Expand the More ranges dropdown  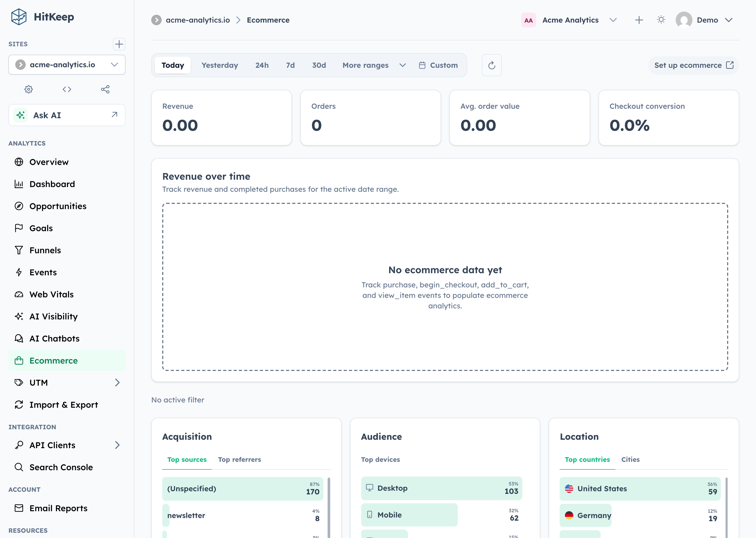click(x=374, y=65)
